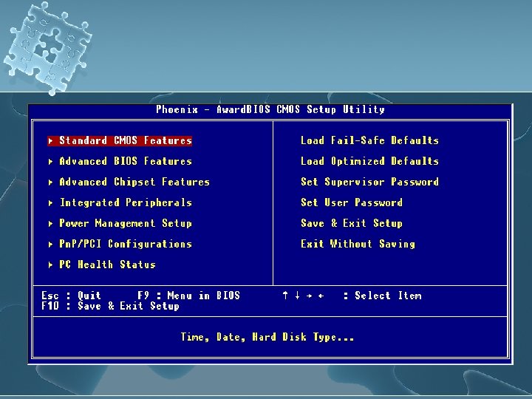
Task: Click Load Optimized Defaults
Action: [x=369, y=161]
